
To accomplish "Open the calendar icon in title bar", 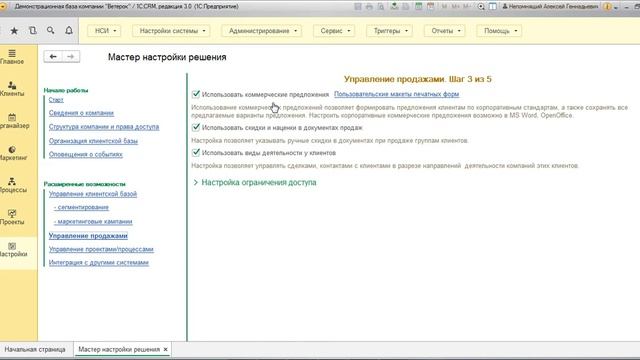I will coord(430,7).
